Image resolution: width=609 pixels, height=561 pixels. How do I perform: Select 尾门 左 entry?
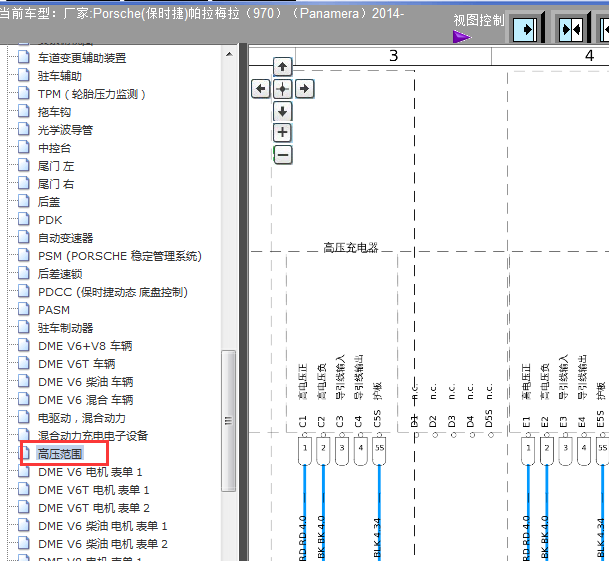click(56, 166)
